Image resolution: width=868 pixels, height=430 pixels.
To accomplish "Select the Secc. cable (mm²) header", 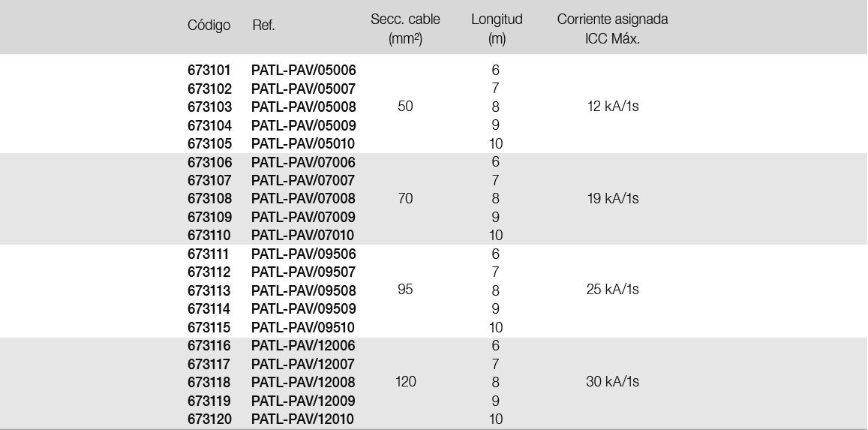I will point(405,29).
